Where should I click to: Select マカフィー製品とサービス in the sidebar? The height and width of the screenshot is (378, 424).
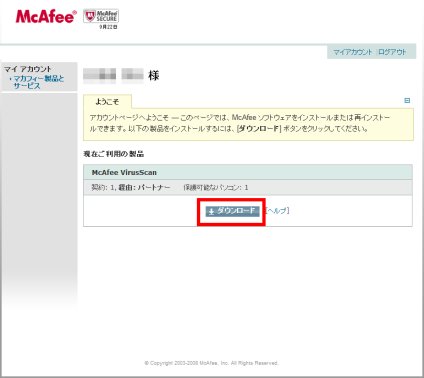[x=38, y=82]
